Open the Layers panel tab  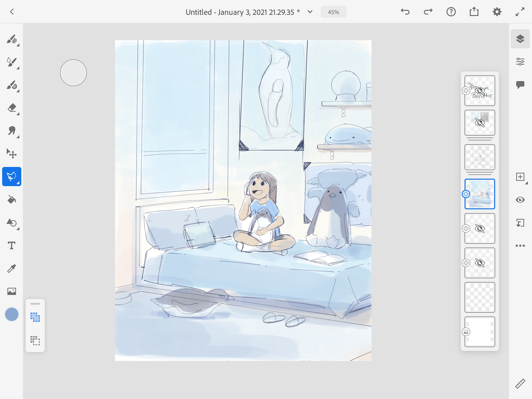coord(520,39)
